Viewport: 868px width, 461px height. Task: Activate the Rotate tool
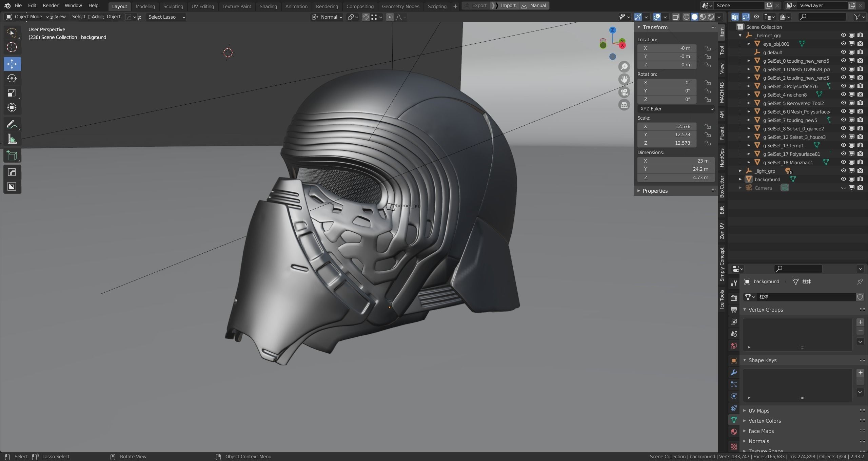(x=12, y=78)
